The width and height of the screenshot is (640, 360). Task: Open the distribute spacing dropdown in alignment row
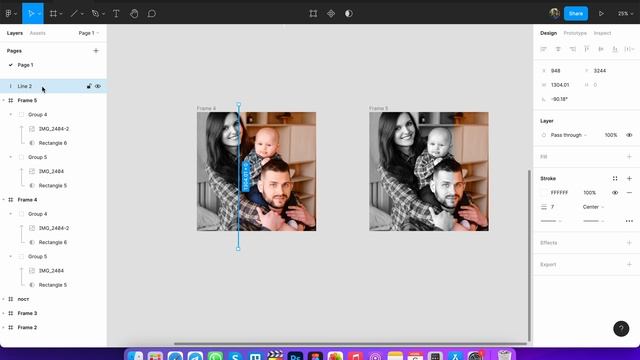tap(629, 49)
